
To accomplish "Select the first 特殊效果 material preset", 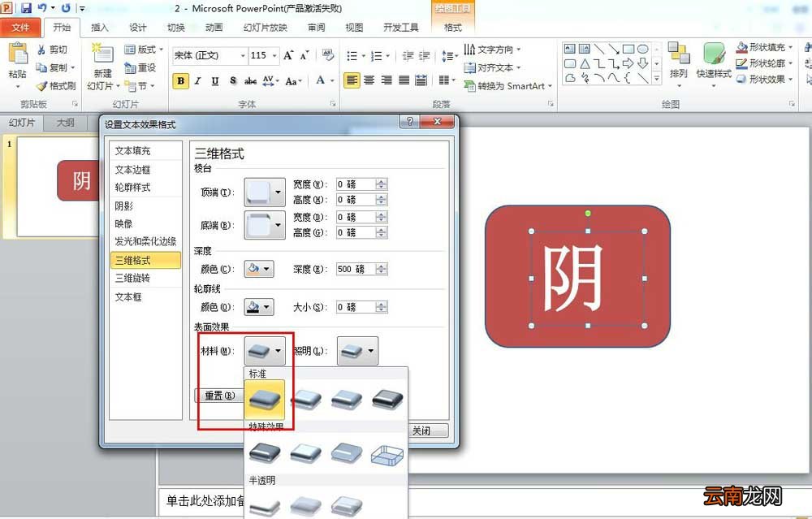I will pyautogui.click(x=265, y=452).
